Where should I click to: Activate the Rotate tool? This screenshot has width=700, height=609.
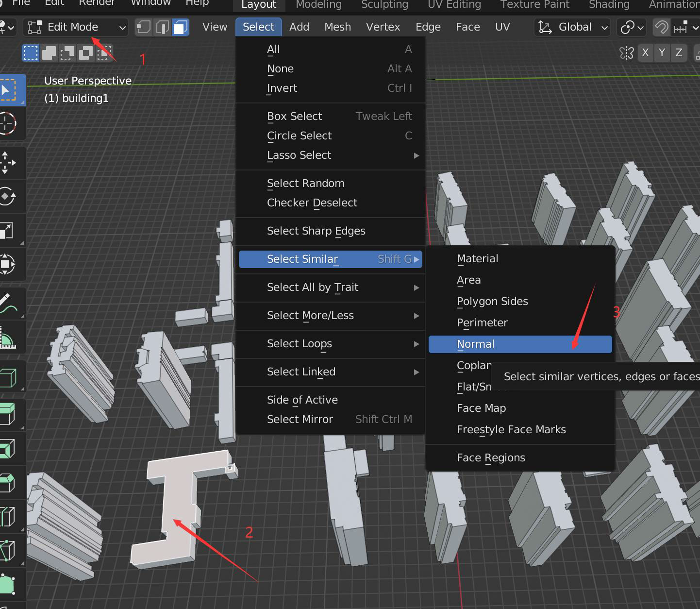pyautogui.click(x=8, y=197)
